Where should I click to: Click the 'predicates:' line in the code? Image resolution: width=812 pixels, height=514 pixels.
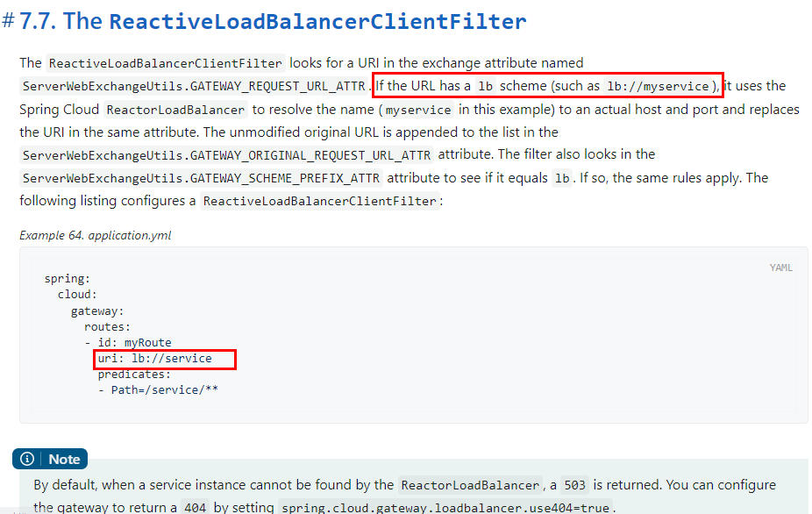pos(134,375)
